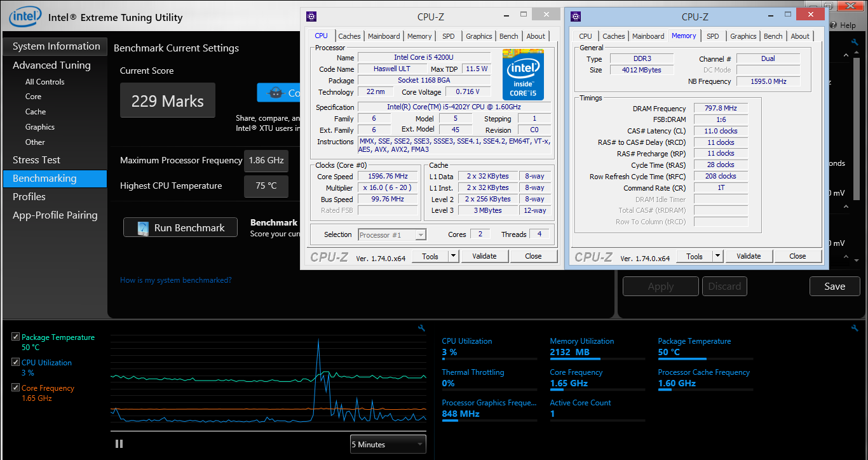Uncheck Package Temperature in the graph legend
868x460 pixels.
click(15, 337)
